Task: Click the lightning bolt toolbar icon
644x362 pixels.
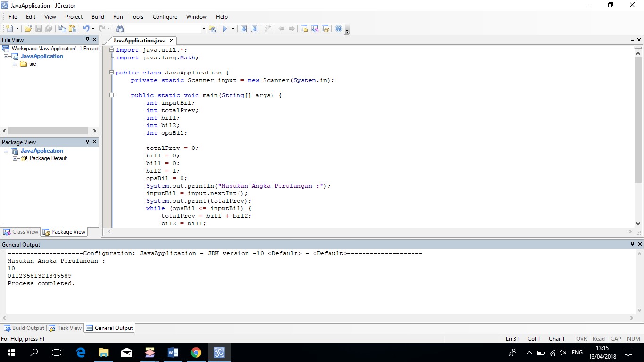Action: tap(267, 29)
